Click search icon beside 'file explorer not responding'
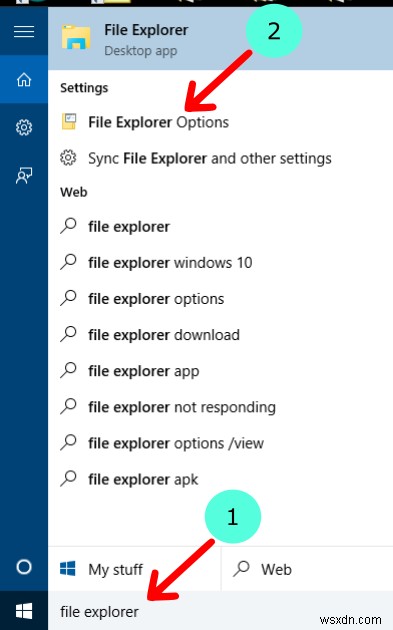 click(68, 406)
